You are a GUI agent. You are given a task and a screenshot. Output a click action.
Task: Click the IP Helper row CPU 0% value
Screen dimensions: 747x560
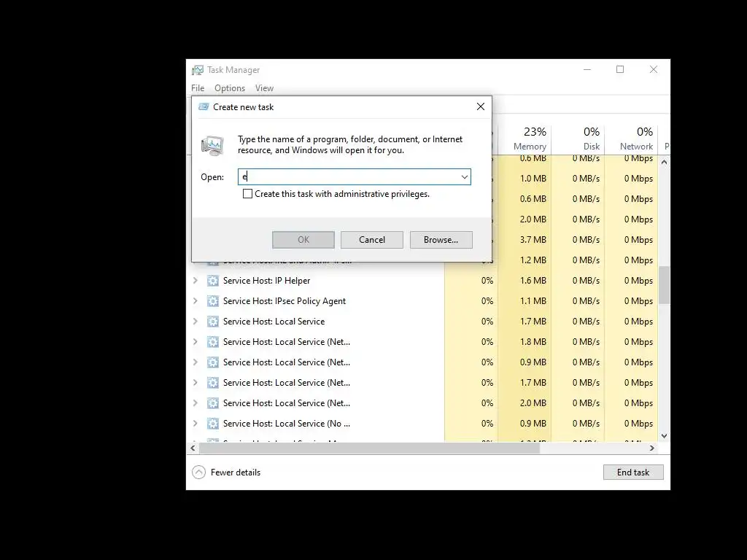pyautogui.click(x=487, y=281)
